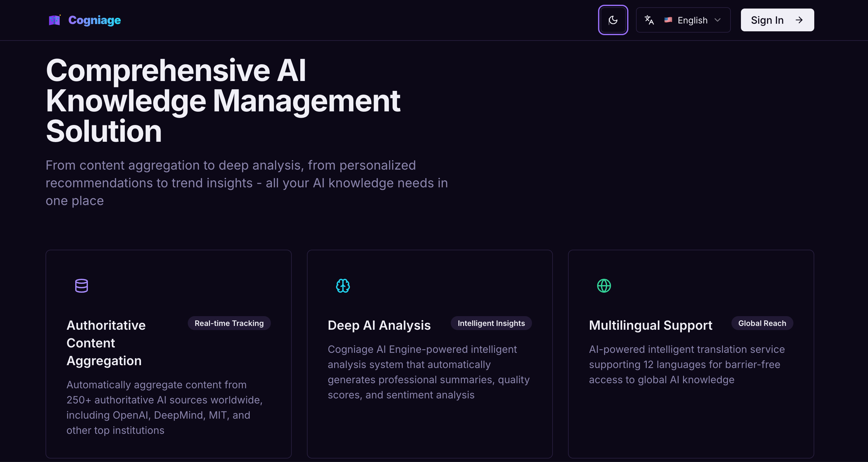This screenshot has width=868, height=462.
Task: Click the green globe icon
Action: click(x=604, y=286)
